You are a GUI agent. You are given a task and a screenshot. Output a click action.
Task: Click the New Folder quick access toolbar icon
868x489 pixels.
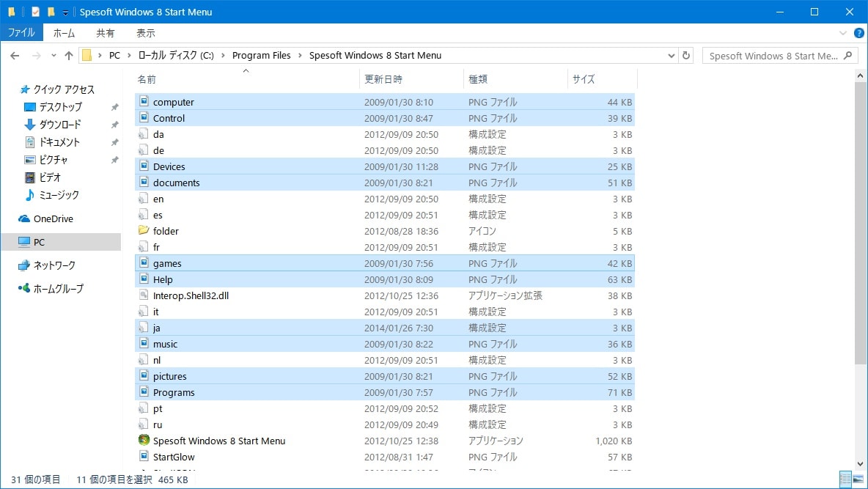tap(51, 12)
